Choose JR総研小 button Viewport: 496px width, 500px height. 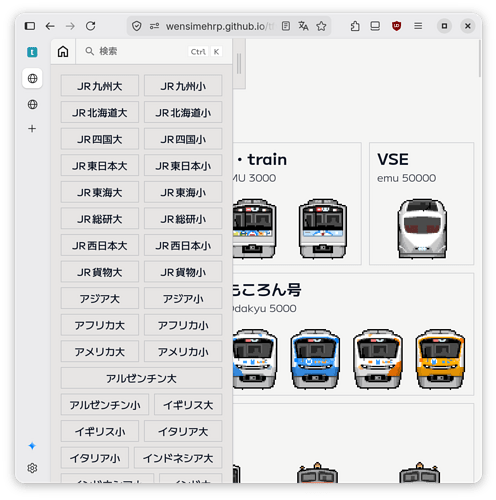click(183, 219)
